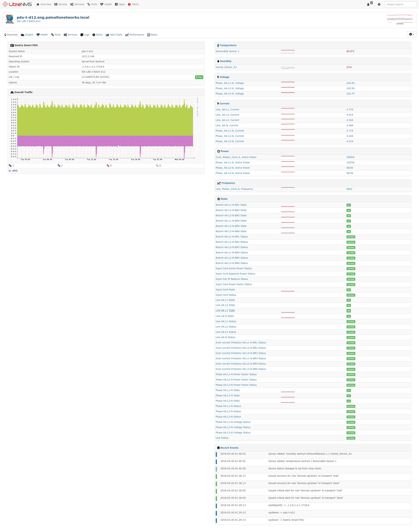Click the Input Cord State on indicator
This screenshot has width=419, height=532.
coord(349,290)
